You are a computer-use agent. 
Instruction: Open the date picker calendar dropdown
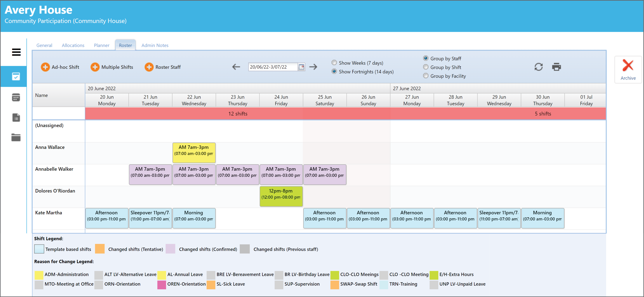coord(302,67)
